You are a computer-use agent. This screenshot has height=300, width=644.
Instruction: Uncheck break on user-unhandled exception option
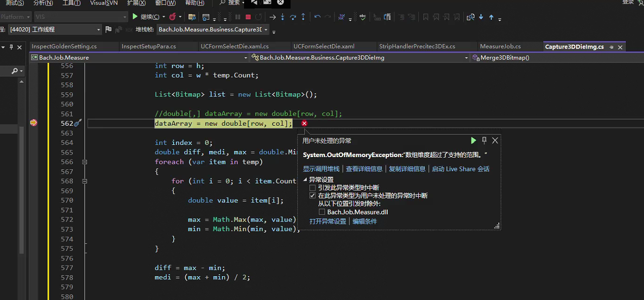coord(312,196)
